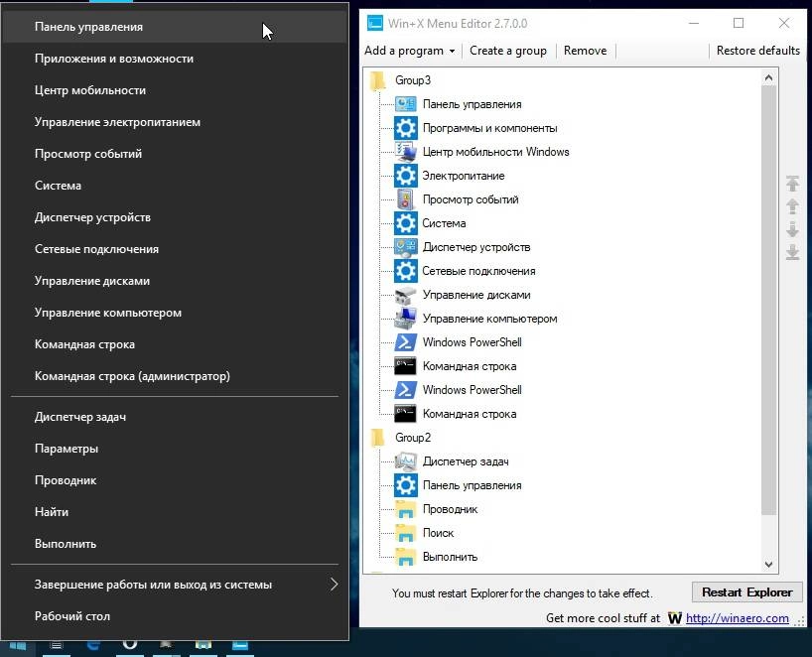
Task: Click the laptop icon of Центр мобильности Windows
Action: pyautogui.click(x=405, y=152)
